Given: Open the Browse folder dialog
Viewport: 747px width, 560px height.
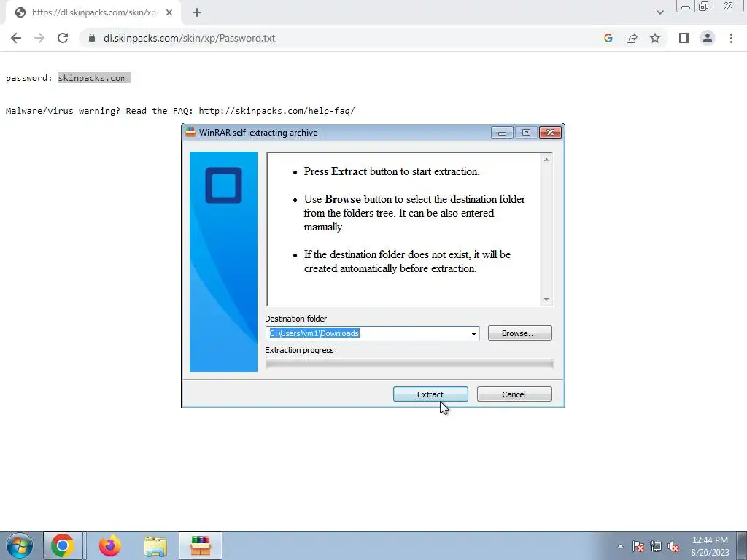Looking at the screenshot, I should coord(519,333).
